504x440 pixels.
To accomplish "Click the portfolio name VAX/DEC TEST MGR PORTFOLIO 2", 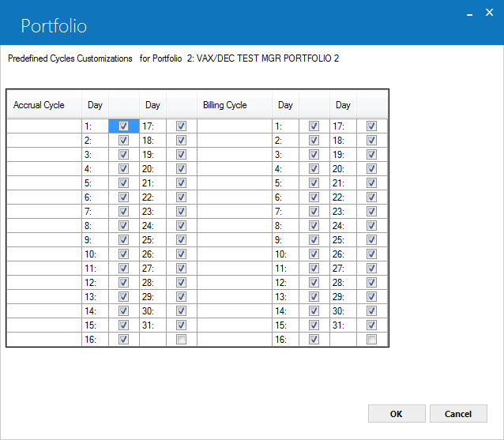I will pos(268,58).
